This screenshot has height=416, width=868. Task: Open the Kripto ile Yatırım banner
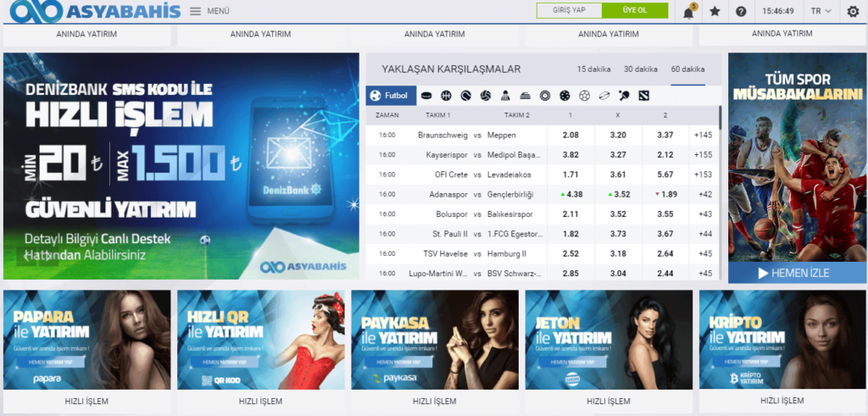click(782, 340)
